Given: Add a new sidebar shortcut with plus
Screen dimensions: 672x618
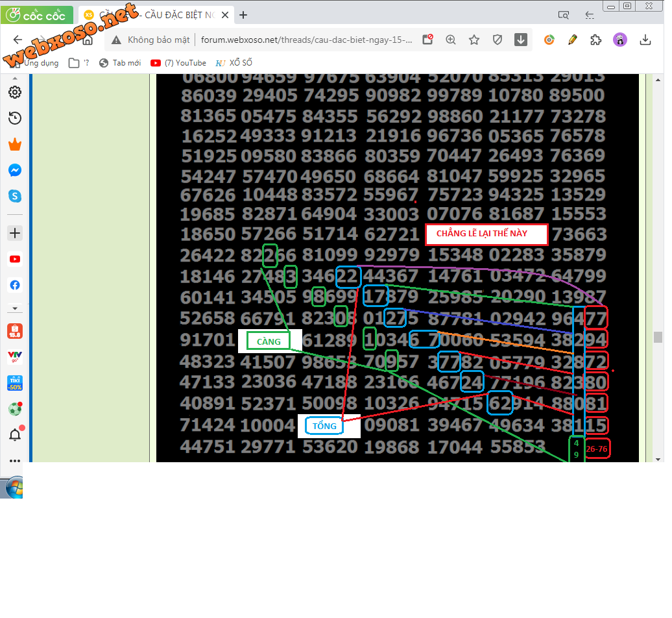Looking at the screenshot, I should tap(15, 233).
